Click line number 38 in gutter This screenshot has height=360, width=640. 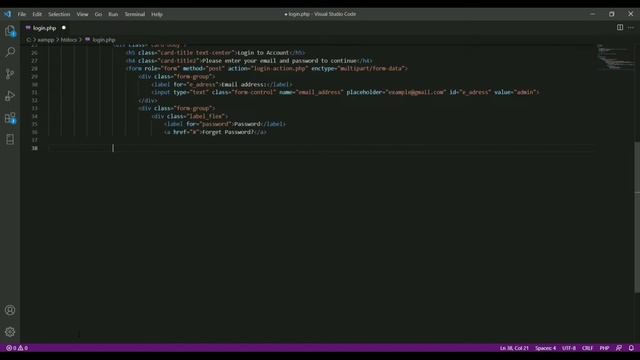35,148
